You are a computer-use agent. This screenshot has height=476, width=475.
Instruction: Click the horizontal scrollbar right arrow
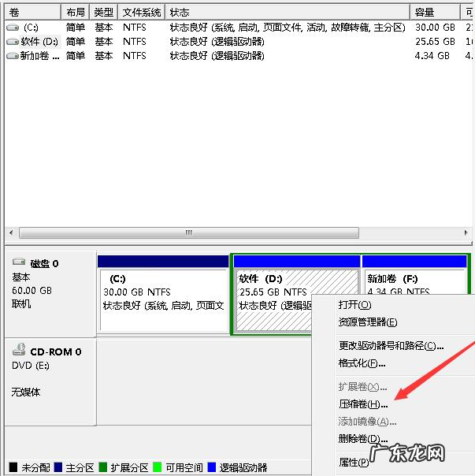click(x=466, y=232)
